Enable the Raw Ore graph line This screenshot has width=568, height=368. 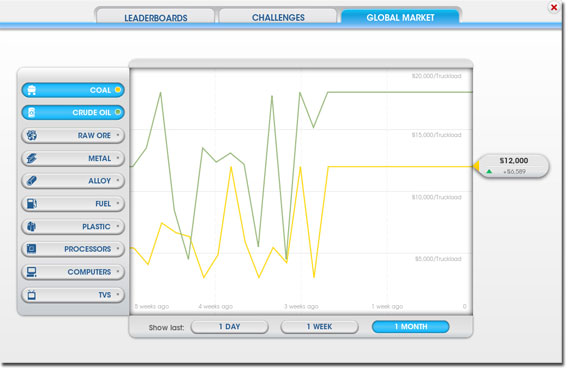[73, 135]
